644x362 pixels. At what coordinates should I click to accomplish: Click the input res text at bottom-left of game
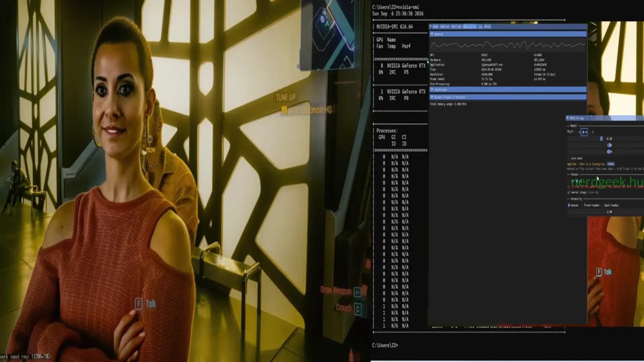(25, 357)
